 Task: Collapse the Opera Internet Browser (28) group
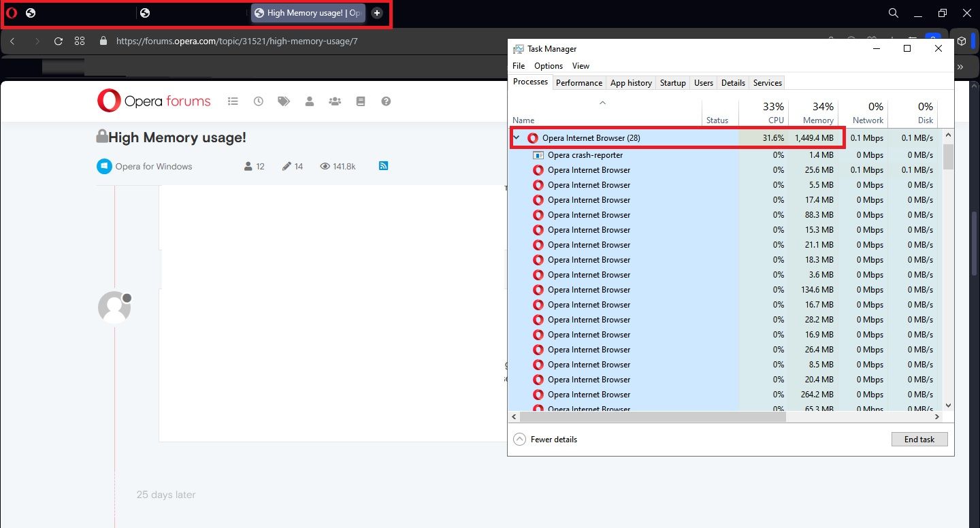pos(517,138)
